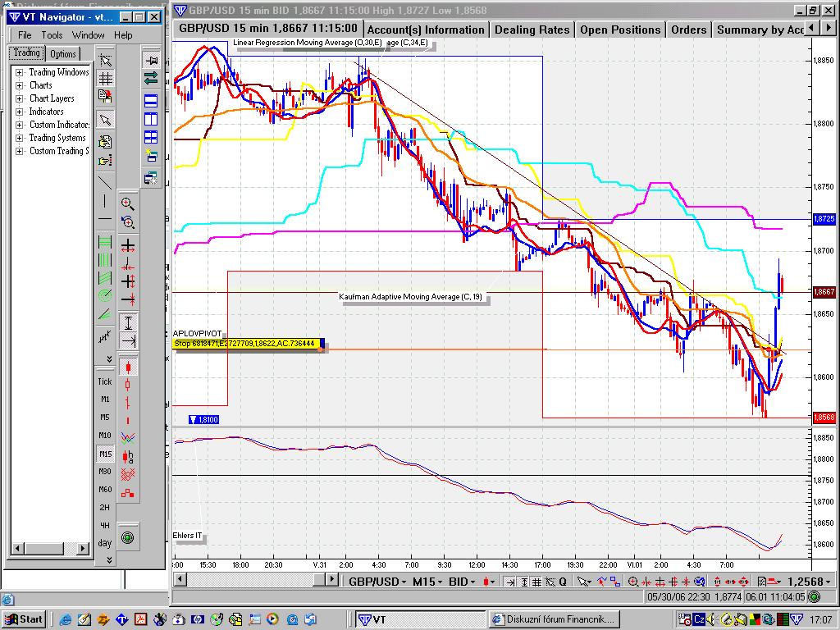This screenshot has width=840, height=630.
Task: Toggle the chart grid icon
Action: point(105,79)
